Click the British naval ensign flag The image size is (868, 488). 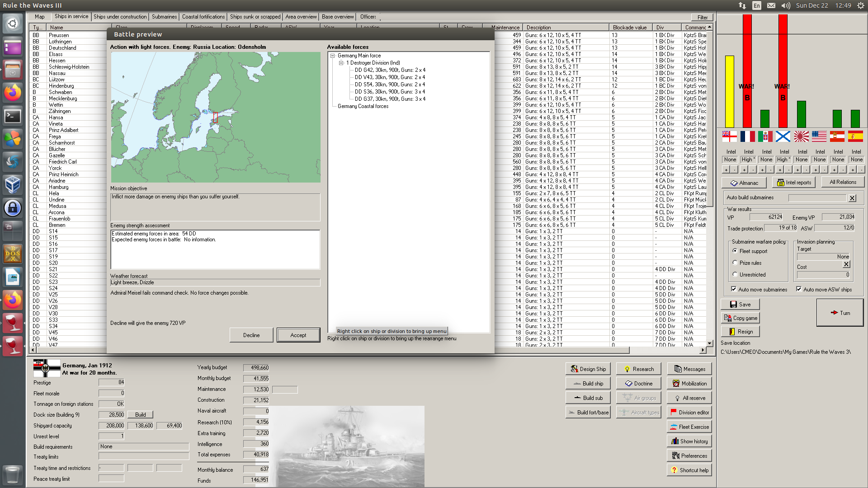pyautogui.click(x=729, y=136)
